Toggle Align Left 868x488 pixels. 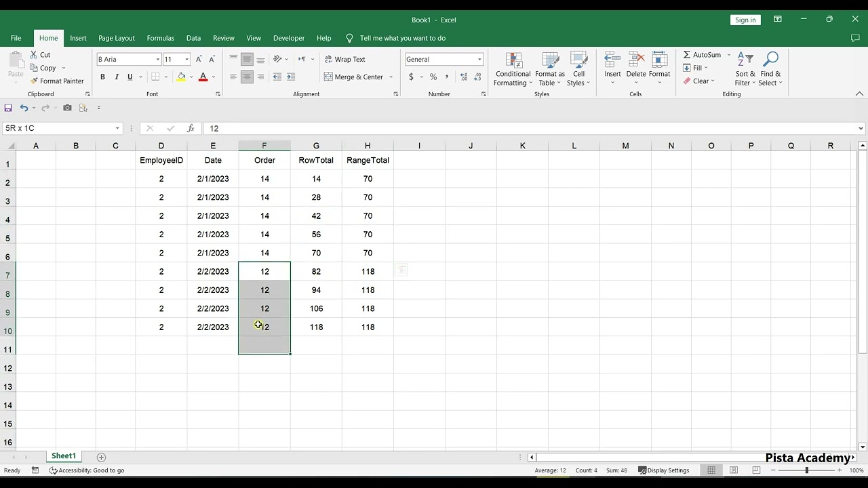coord(233,77)
